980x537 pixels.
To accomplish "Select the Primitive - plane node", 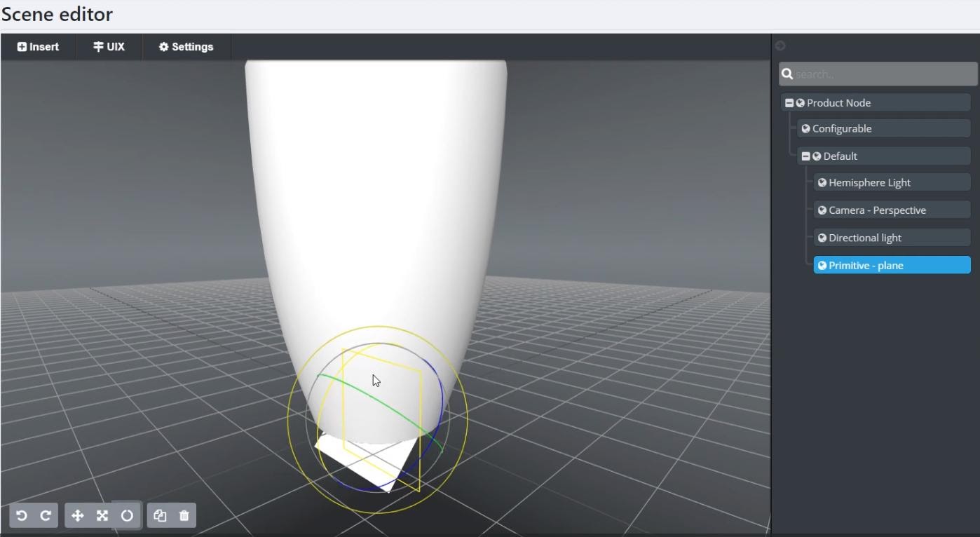I will (892, 266).
